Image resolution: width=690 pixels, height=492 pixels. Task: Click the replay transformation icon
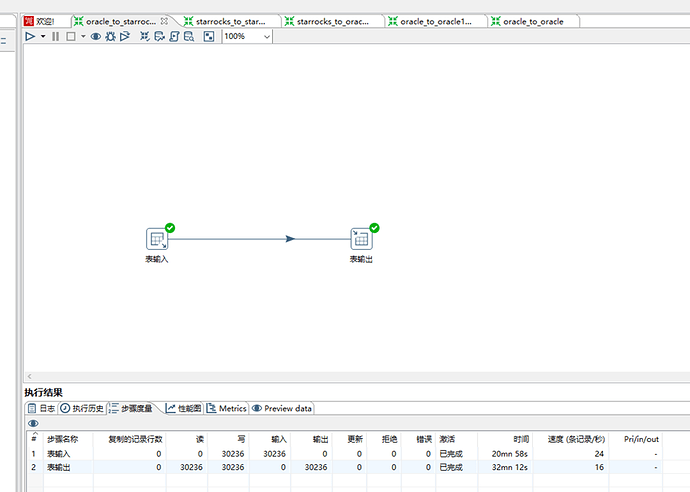(125, 36)
